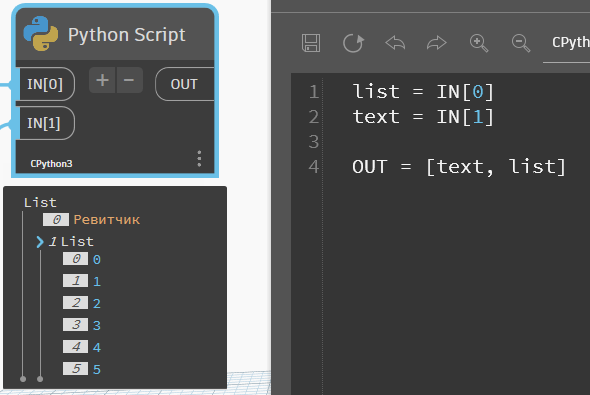Click line number 3 in the gutter

tap(314, 142)
